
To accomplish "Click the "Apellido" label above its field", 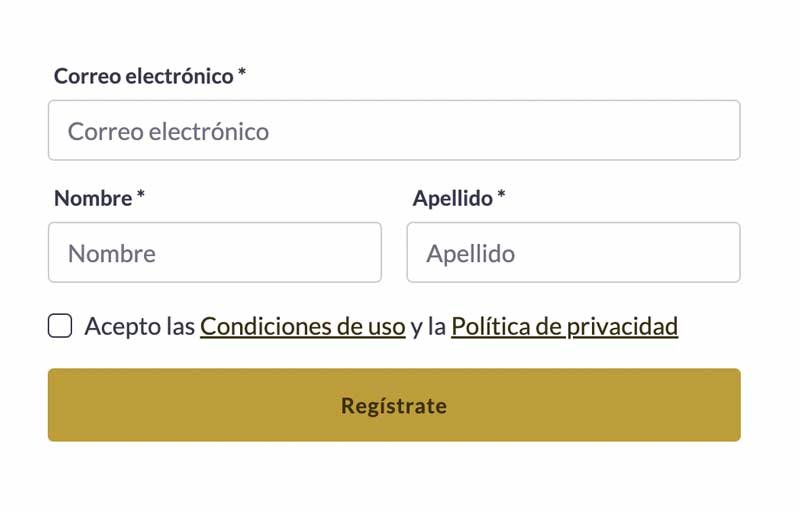I will click(452, 198).
